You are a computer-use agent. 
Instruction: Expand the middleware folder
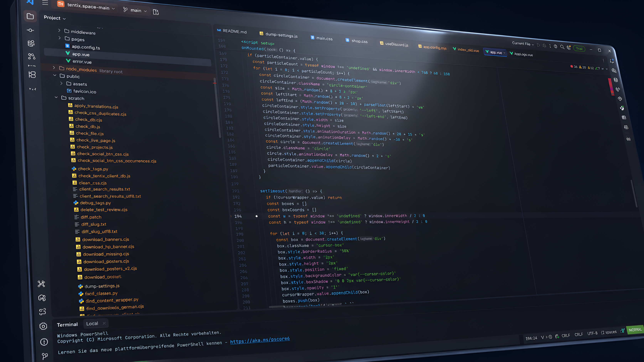tap(59, 30)
